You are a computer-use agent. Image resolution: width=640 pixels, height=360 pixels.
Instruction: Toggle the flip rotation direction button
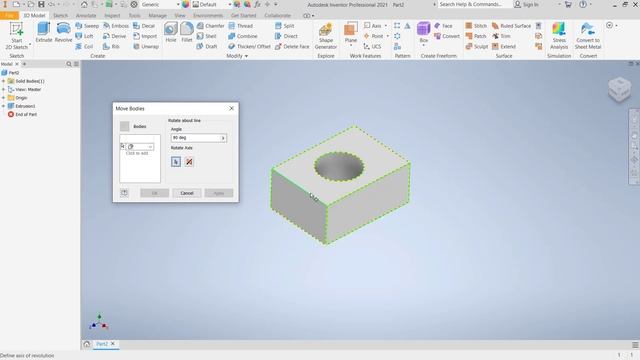click(189, 162)
